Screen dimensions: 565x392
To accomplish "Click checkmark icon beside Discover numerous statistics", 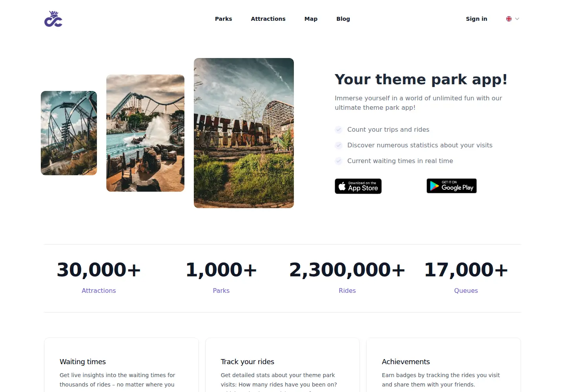I will (x=339, y=145).
